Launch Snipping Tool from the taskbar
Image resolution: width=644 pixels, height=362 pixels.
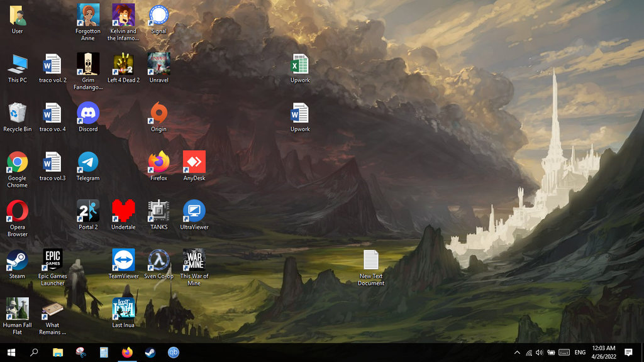81,353
